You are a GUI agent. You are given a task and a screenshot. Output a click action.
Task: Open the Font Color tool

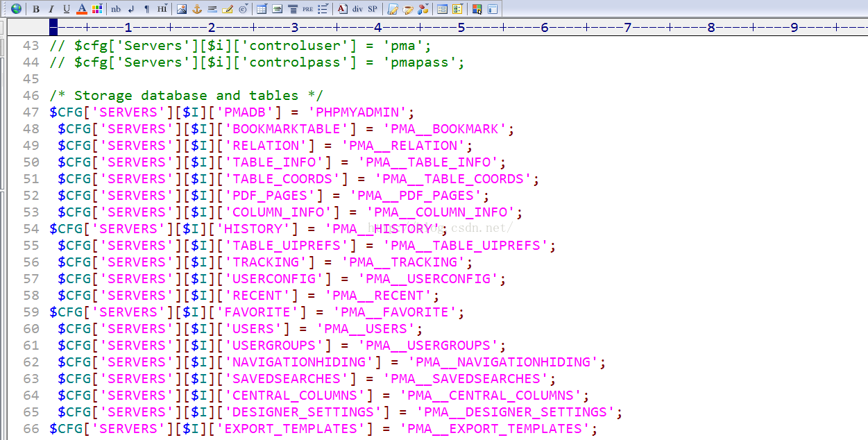[x=82, y=9]
